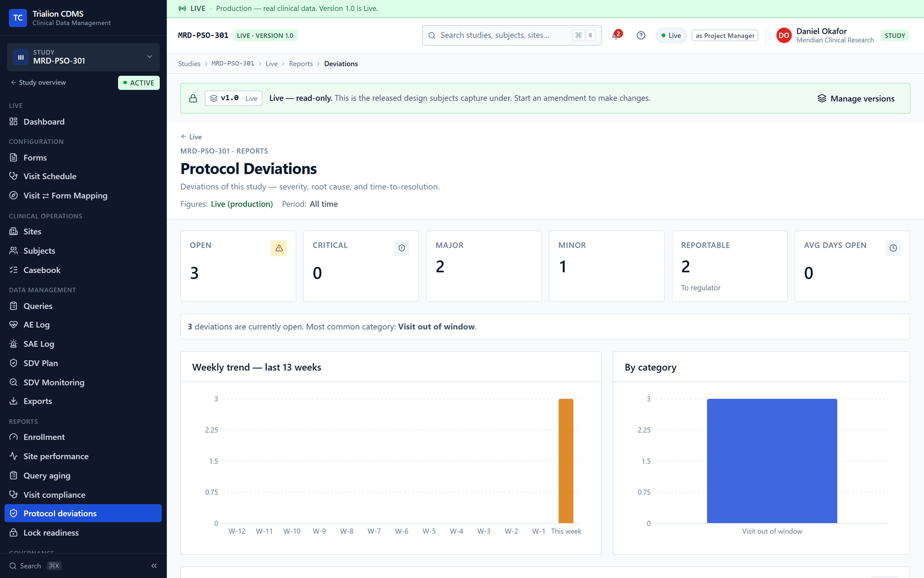Open the Forms sidebar item
The image size is (924, 578).
(x=83, y=158)
